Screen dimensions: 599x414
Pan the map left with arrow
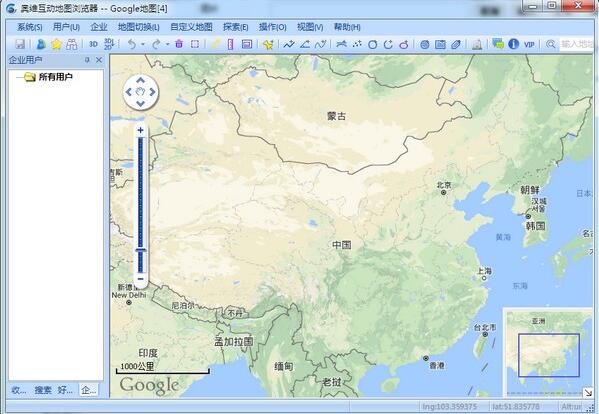click(129, 92)
